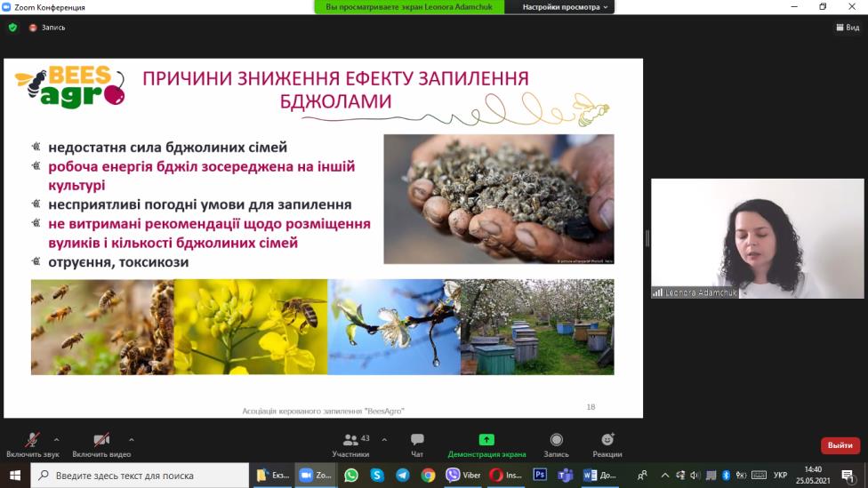Turn on camera with Включить видео
868x488 pixels.
(101, 443)
